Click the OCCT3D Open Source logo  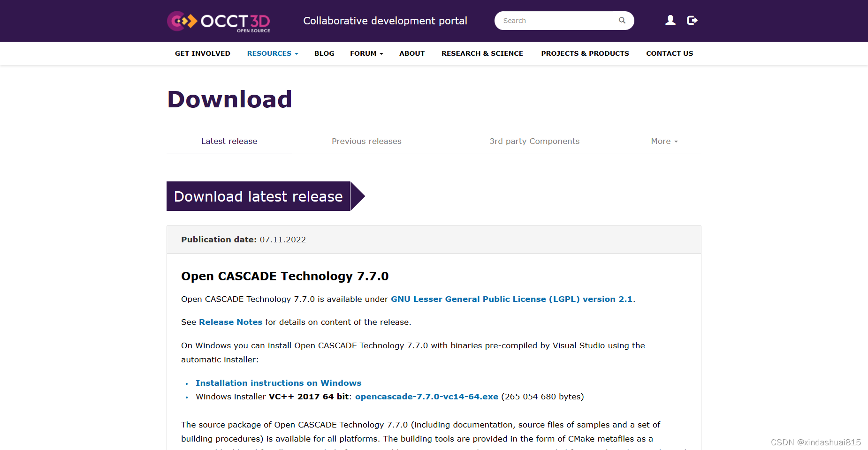coord(219,21)
